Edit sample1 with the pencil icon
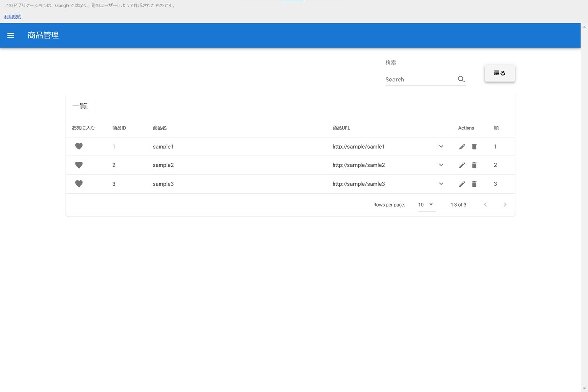The width and height of the screenshot is (588, 392). point(462,147)
